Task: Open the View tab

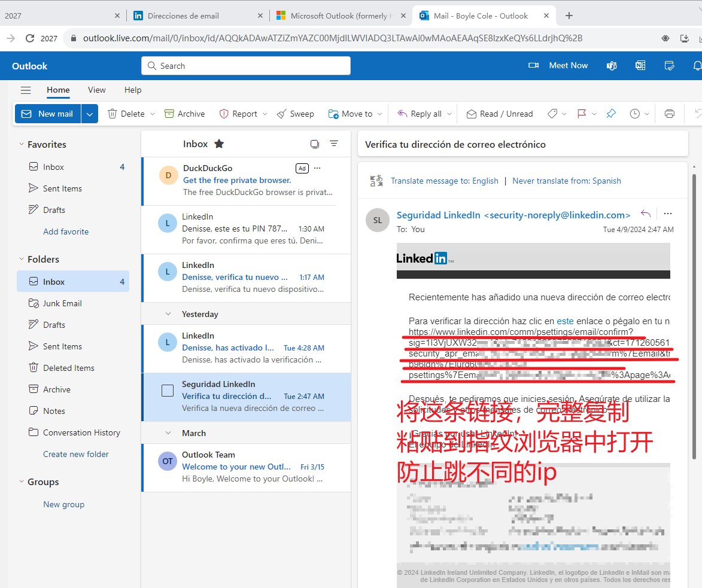Action: 96,90
